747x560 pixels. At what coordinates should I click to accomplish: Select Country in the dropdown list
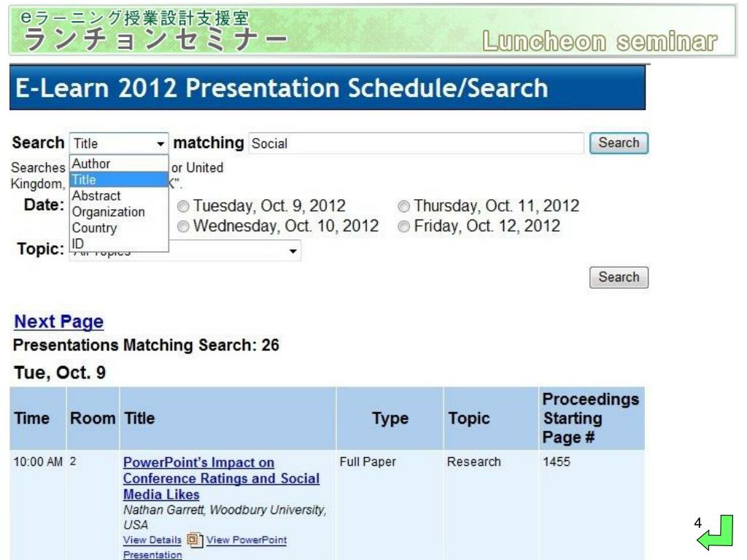(119, 228)
